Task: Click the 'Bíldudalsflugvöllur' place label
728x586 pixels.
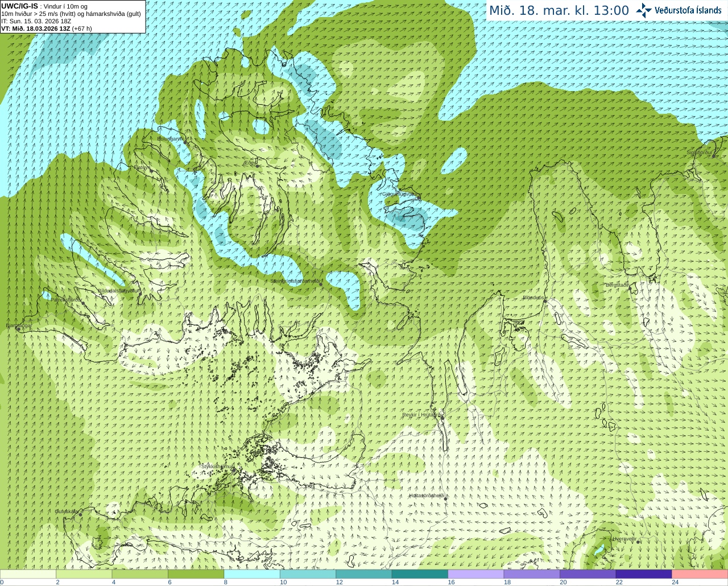Action: (118, 290)
